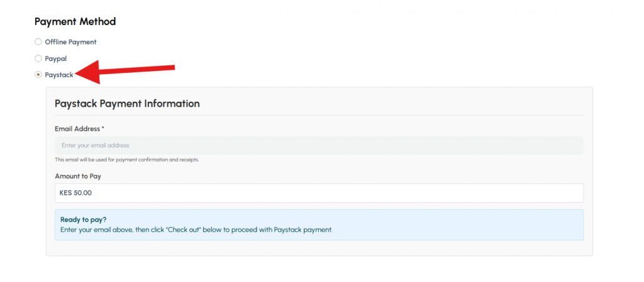
Task: Click the Amount to Pay label
Action: [78, 176]
